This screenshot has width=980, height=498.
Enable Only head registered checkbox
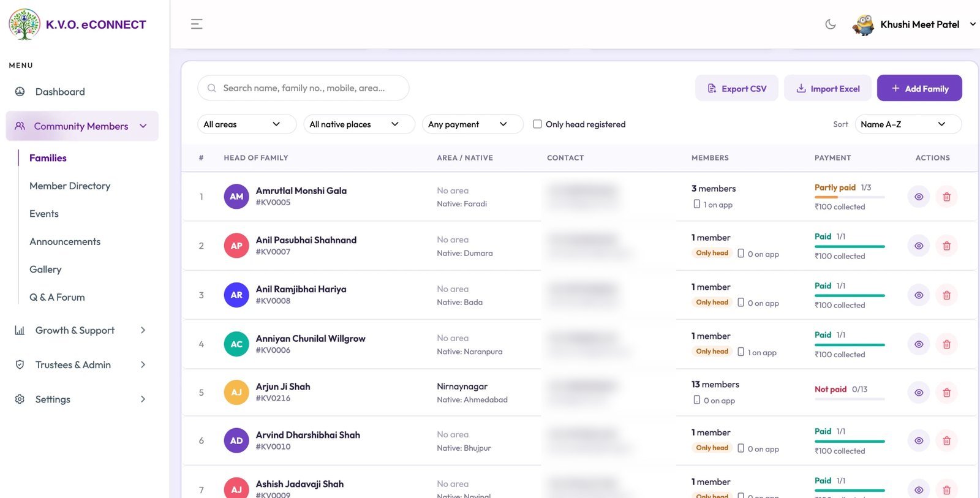tap(537, 124)
